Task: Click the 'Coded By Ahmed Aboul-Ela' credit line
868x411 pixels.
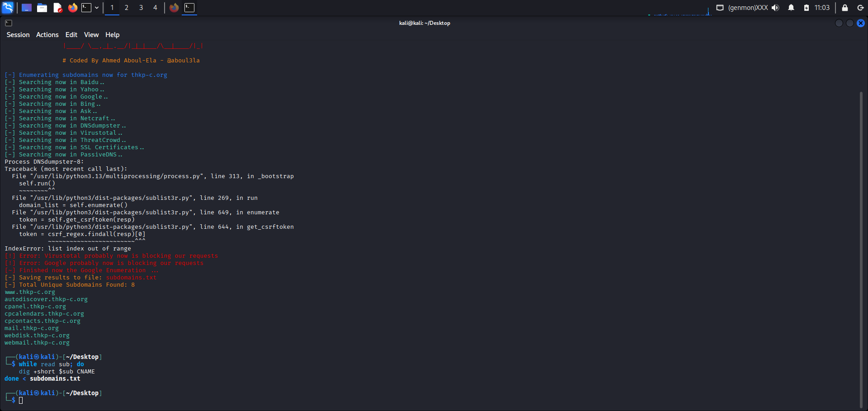Action: pyautogui.click(x=131, y=61)
